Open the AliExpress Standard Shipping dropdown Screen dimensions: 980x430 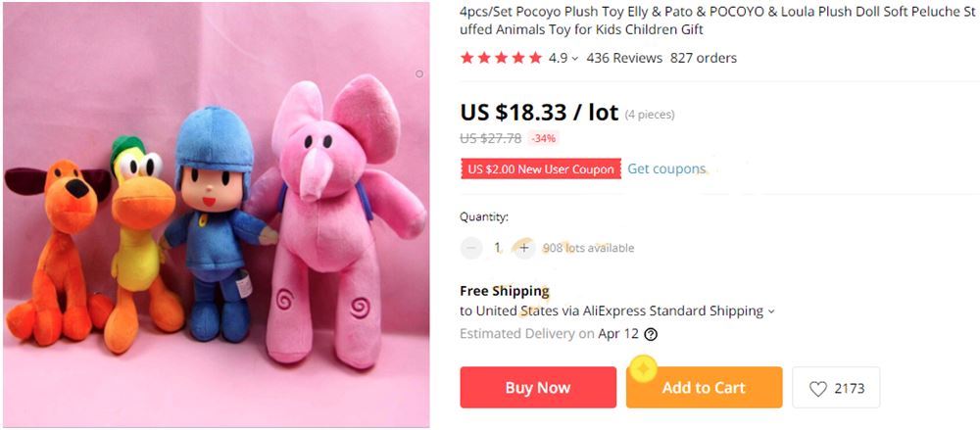(770, 311)
